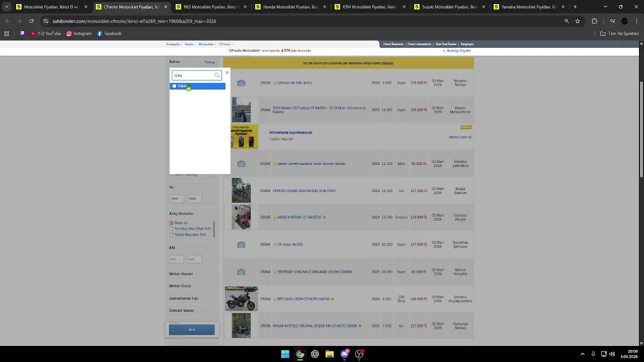Image resolution: width=644 pixels, height=362 pixels.
Task: Click the minimum year field 1960
Action: 176,199
